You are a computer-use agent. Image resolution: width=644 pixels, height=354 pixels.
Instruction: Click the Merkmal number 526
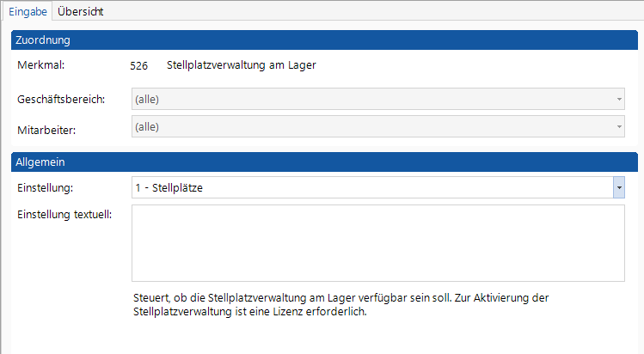click(138, 65)
